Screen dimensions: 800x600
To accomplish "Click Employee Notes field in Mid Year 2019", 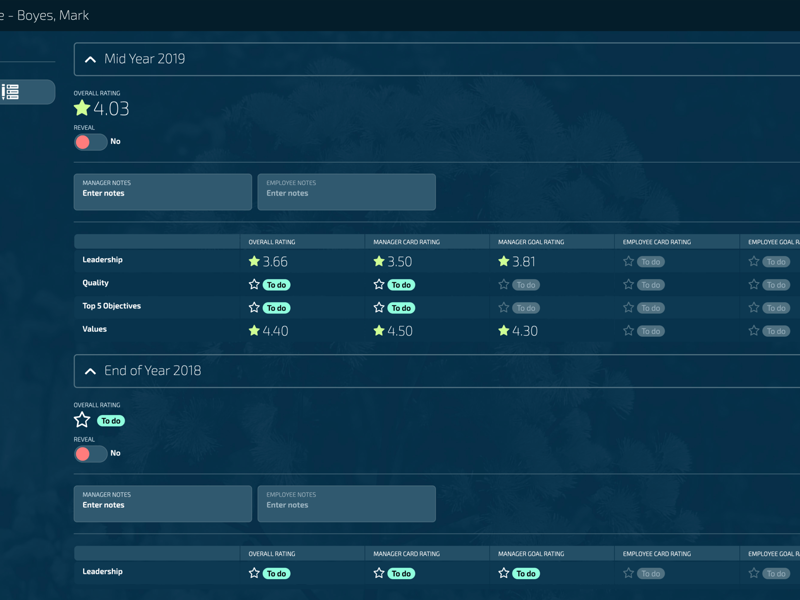I will [x=347, y=192].
